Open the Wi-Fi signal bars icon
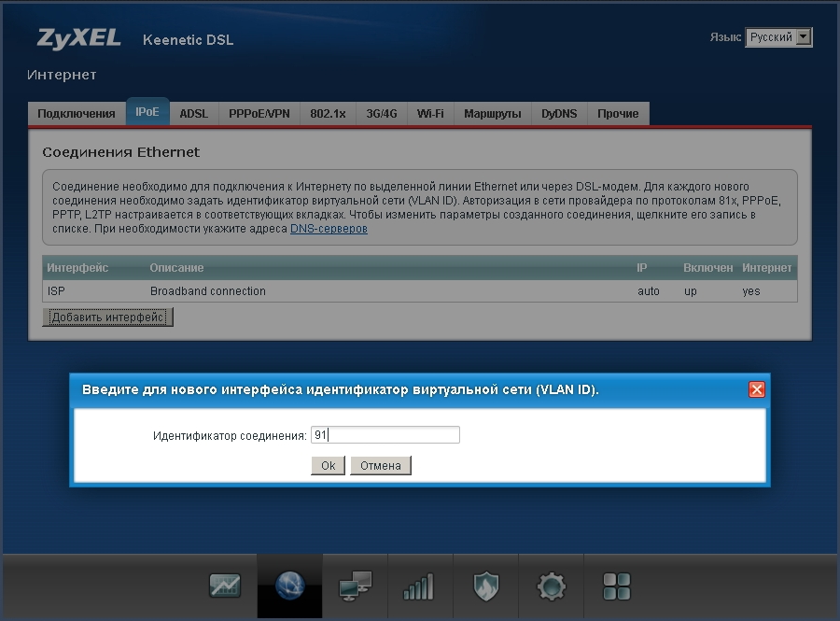The height and width of the screenshot is (621, 840). [x=419, y=586]
